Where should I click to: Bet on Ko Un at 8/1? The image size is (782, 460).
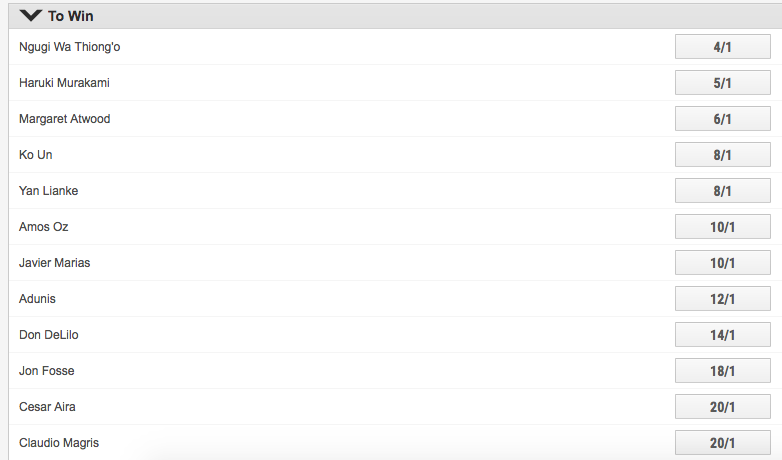[722, 155]
